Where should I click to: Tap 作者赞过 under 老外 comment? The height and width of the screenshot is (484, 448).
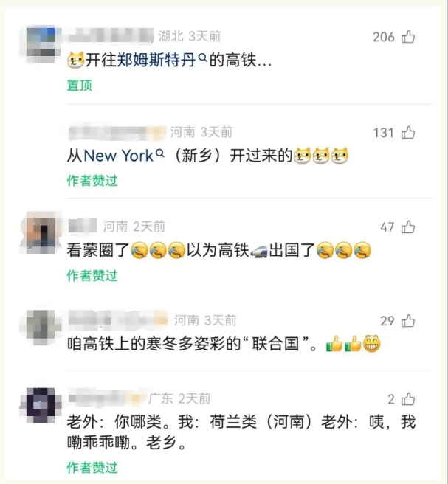pyautogui.click(x=92, y=467)
